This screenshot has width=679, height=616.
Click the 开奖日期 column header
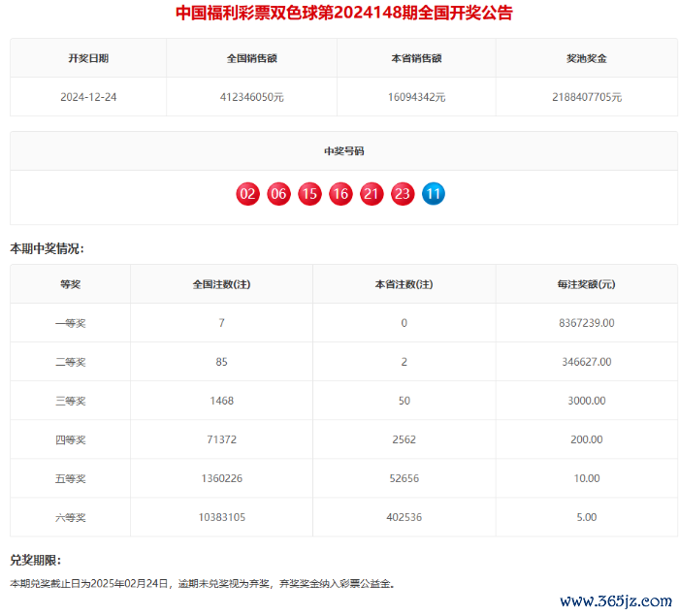pyautogui.click(x=88, y=58)
